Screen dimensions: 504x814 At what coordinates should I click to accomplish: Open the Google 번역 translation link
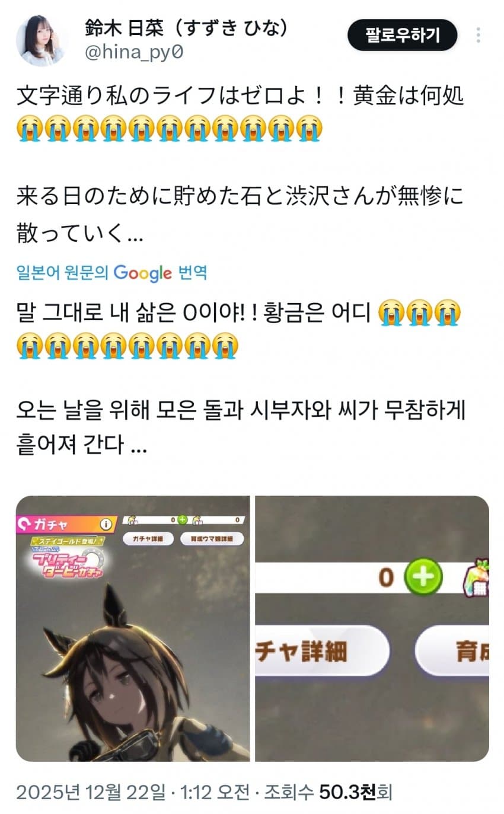112,273
